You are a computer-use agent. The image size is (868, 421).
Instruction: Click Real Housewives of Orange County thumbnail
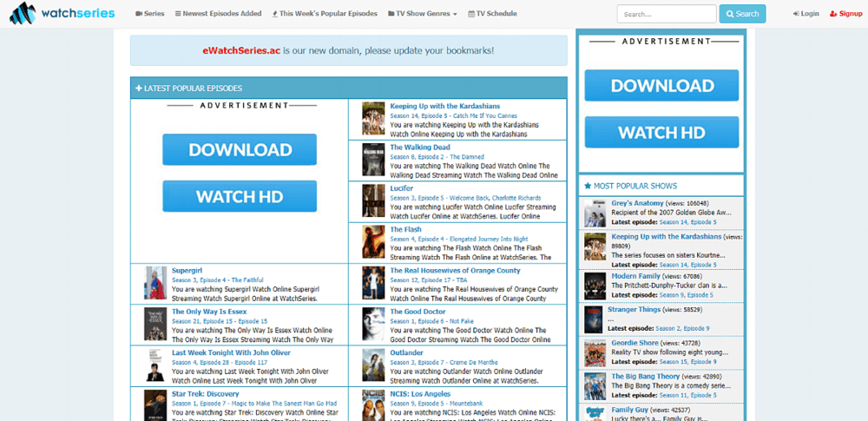373,282
